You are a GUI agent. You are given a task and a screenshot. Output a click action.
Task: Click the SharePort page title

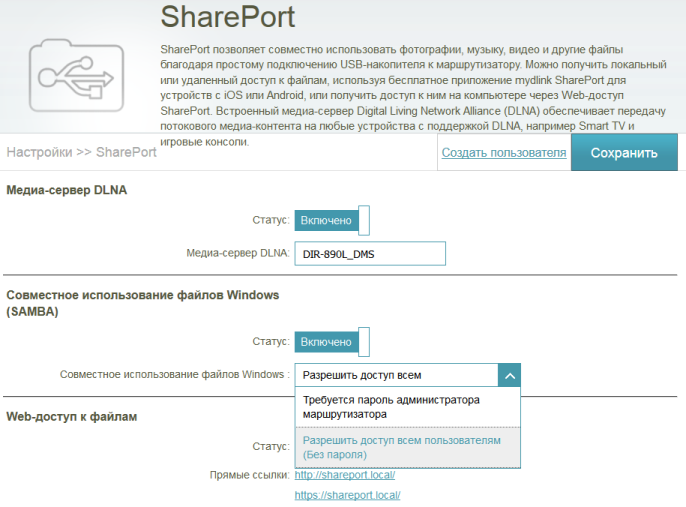tap(228, 17)
